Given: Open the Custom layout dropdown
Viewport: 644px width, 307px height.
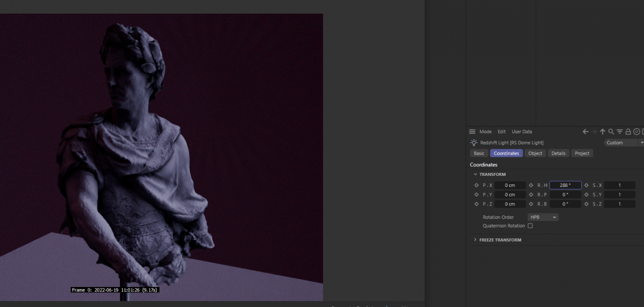Looking at the screenshot, I should coord(624,143).
